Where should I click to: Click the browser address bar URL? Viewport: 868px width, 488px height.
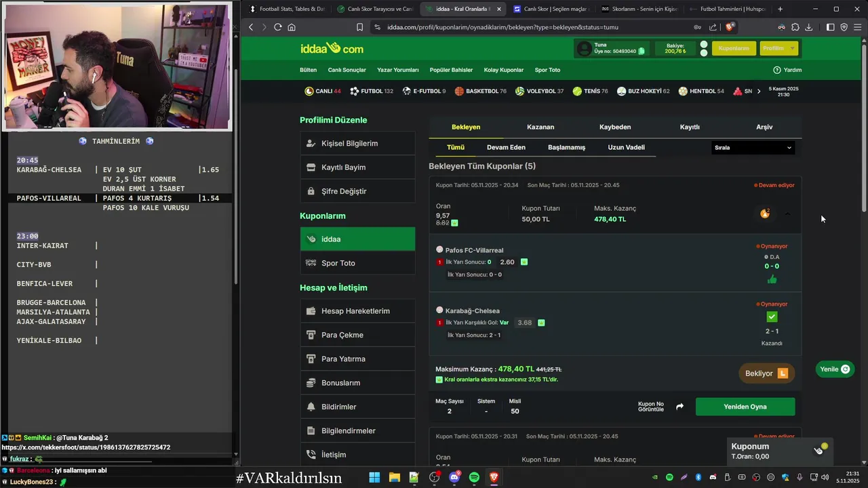502,27
